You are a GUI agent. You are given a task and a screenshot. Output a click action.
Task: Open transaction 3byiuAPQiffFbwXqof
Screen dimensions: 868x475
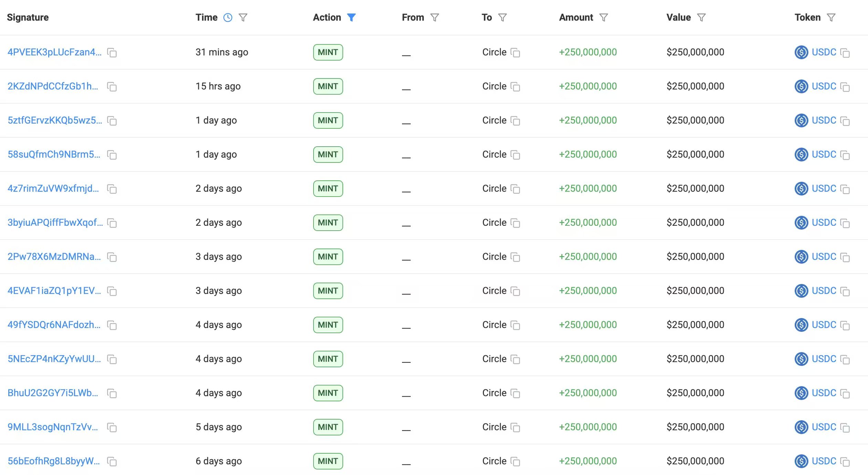(x=55, y=222)
